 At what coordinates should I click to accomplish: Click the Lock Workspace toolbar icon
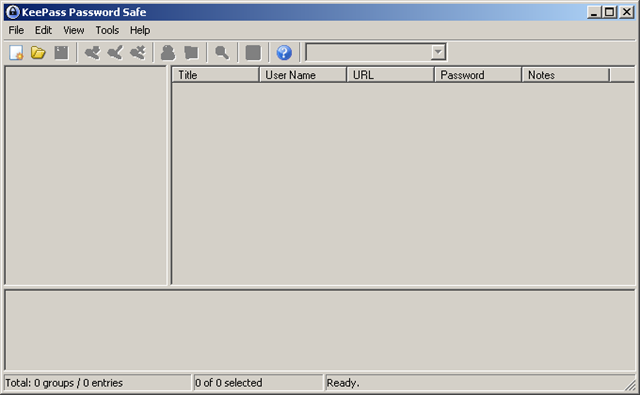(253, 53)
